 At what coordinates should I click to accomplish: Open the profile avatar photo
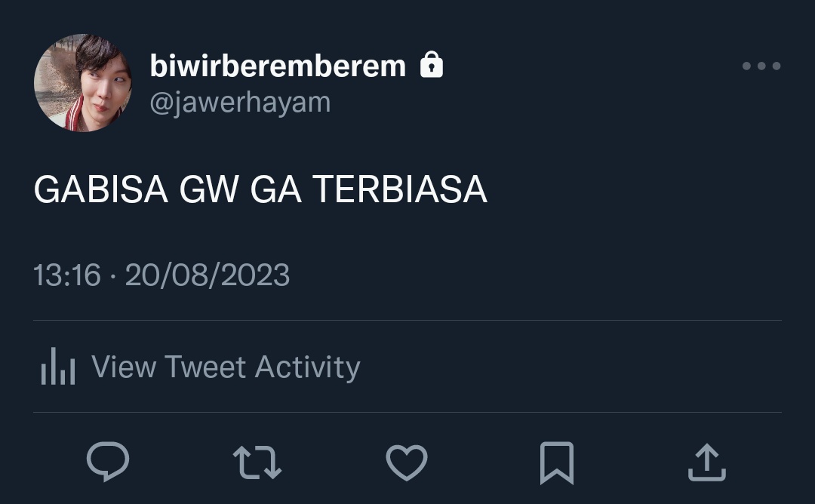[x=83, y=82]
